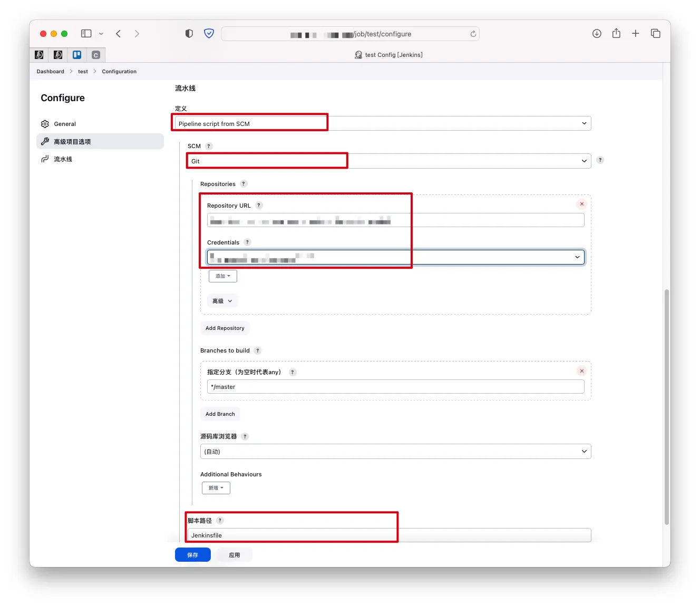This screenshot has width=700, height=606.
Task: Click the Repository URL help icon
Action: point(259,206)
